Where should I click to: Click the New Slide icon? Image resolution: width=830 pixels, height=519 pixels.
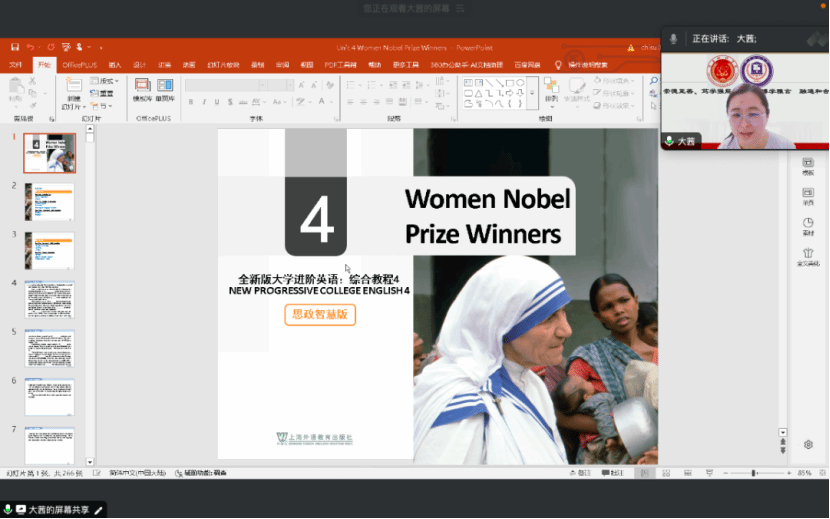[73, 88]
